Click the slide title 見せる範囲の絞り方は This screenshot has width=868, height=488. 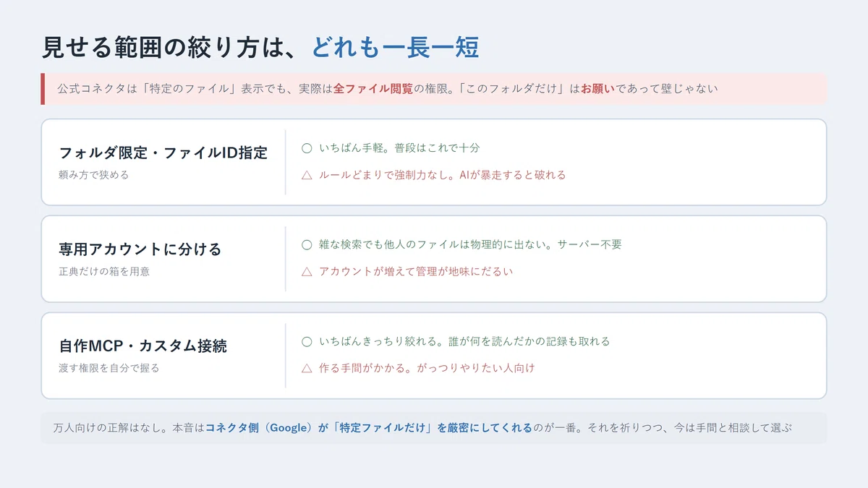(166, 48)
